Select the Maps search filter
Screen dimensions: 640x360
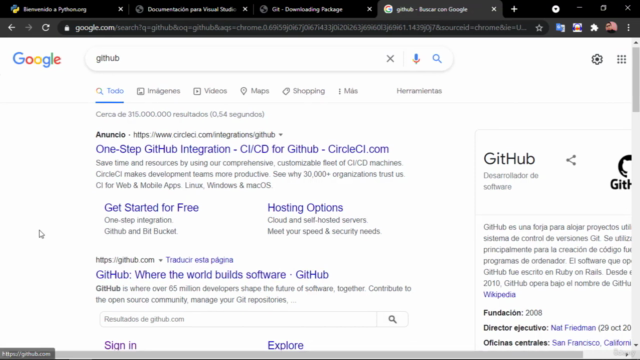point(254,91)
